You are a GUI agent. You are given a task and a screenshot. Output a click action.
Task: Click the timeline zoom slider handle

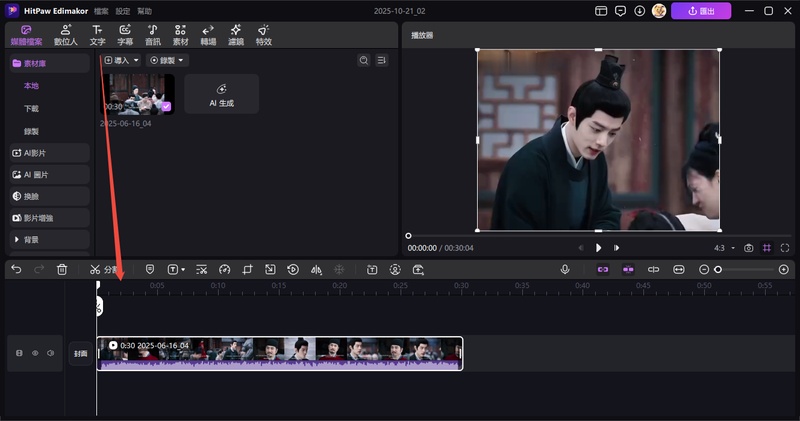[x=717, y=269]
